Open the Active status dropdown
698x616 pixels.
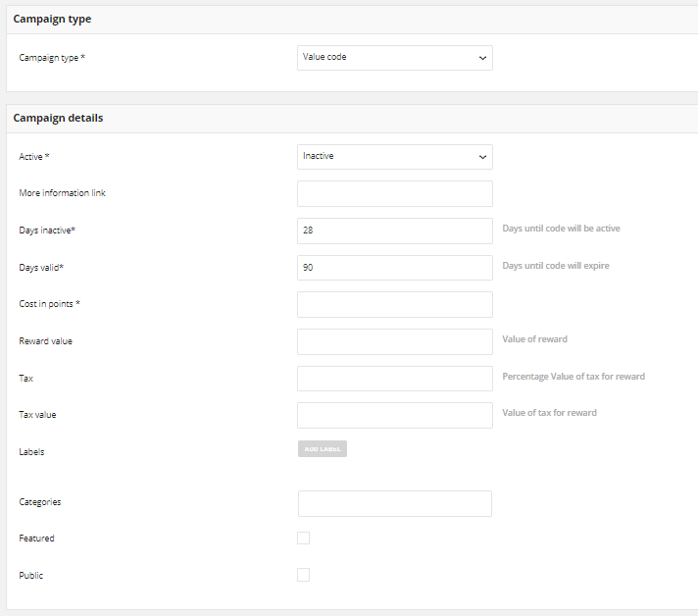(395, 157)
